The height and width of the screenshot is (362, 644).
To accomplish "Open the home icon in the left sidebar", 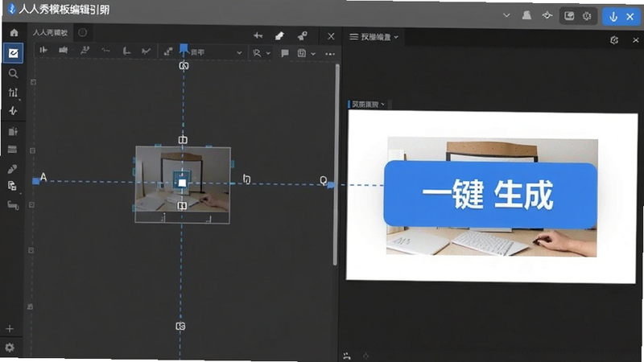I will pyautogui.click(x=14, y=33).
